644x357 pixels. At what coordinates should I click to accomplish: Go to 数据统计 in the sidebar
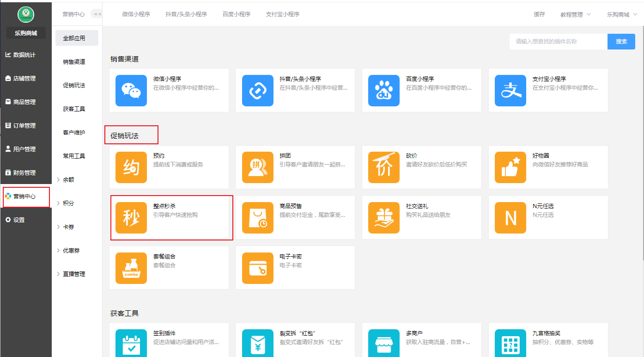click(x=26, y=55)
